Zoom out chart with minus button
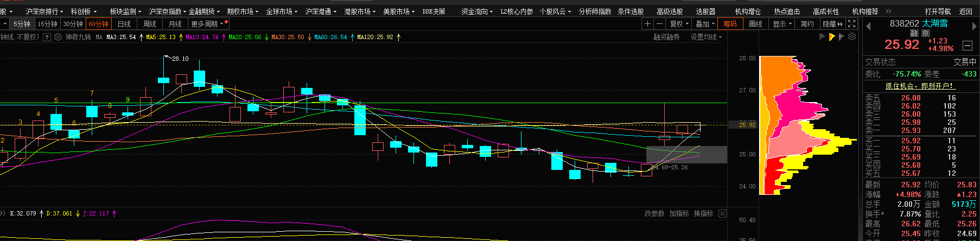 click(659, 24)
